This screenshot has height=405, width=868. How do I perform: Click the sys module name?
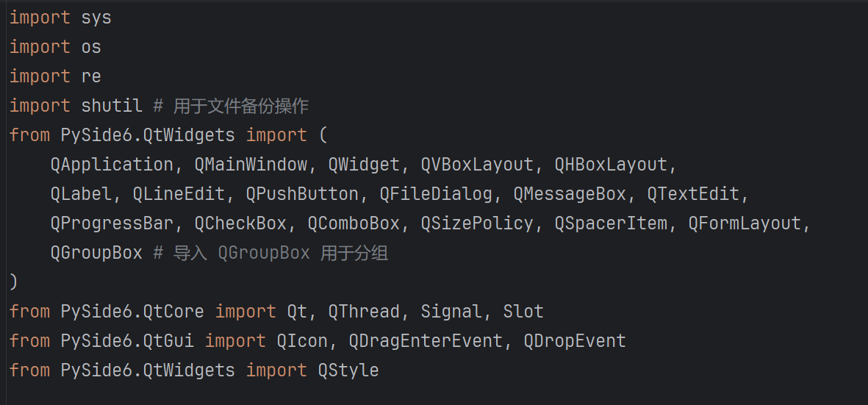pyautogui.click(x=96, y=18)
